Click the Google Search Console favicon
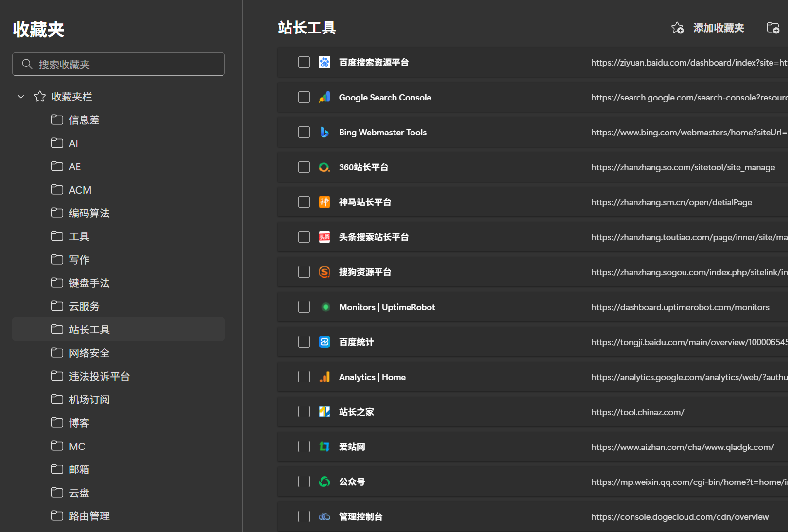The width and height of the screenshot is (788, 532). pyautogui.click(x=325, y=97)
